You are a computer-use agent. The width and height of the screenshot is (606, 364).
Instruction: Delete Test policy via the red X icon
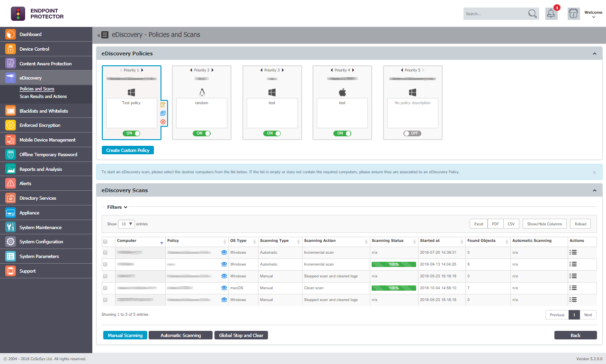pyautogui.click(x=163, y=122)
